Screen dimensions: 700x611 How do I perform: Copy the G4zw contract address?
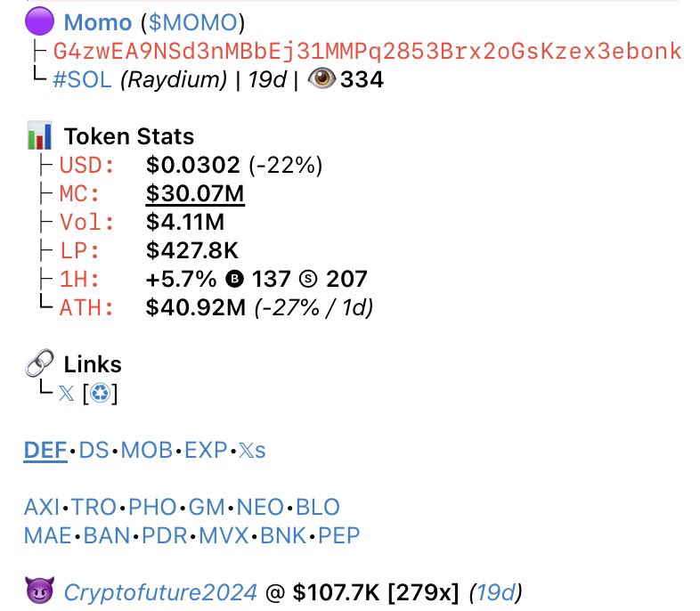(x=367, y=52)
